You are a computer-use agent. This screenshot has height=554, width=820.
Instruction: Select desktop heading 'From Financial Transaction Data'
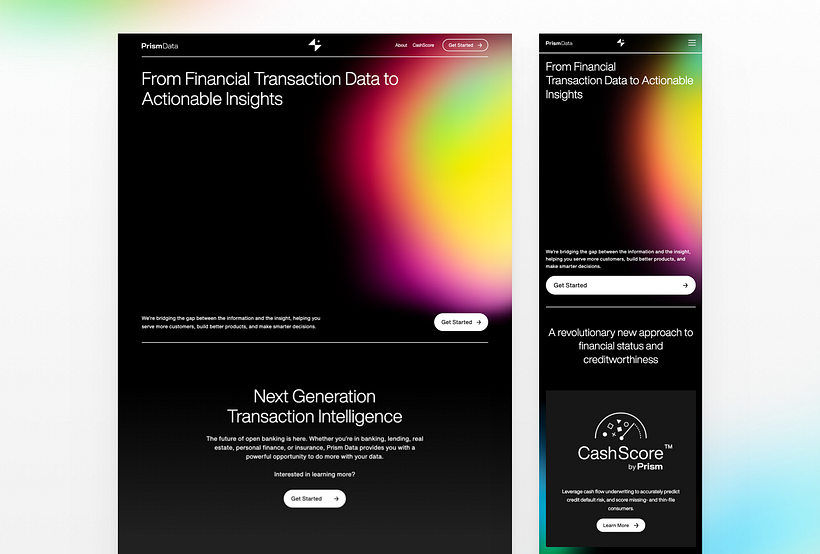click(x=270, y=89)
